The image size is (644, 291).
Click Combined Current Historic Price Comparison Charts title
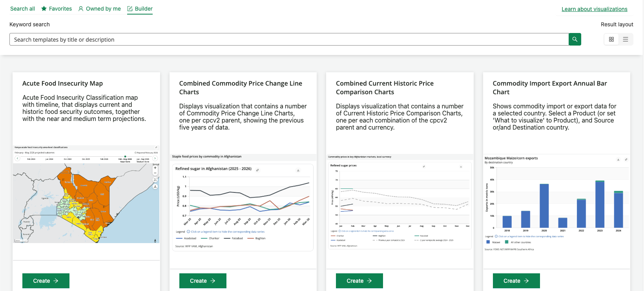(x=385, y=88)
